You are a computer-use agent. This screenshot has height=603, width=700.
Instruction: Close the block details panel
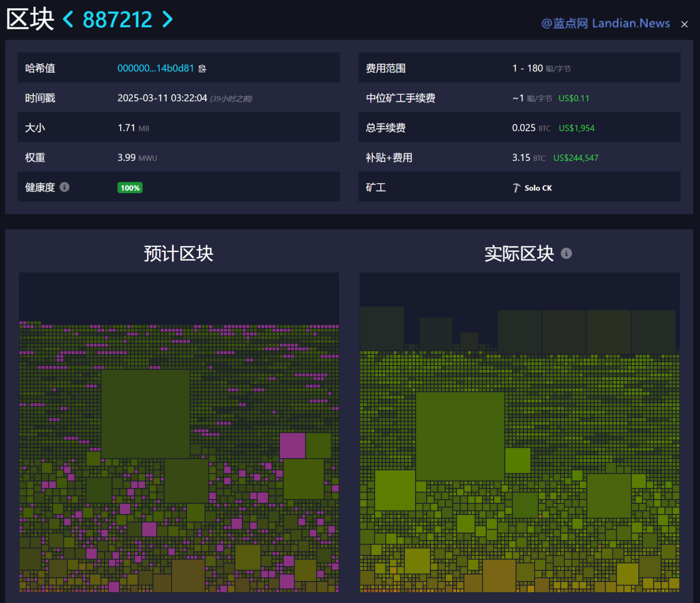tap(684, 24)
